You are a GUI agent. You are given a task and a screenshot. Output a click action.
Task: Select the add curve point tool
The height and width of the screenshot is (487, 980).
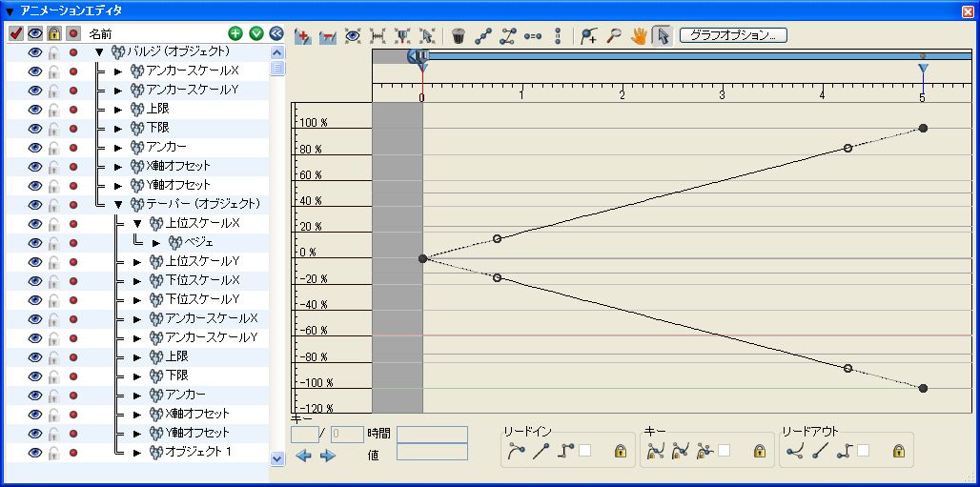click(x=588, y=36)
